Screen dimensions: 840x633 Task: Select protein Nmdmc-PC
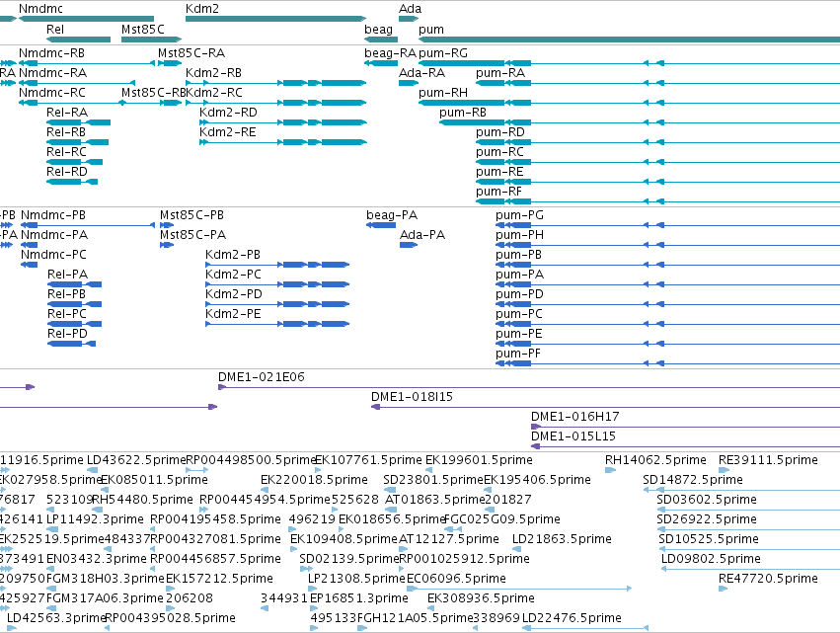pos(29,265)
